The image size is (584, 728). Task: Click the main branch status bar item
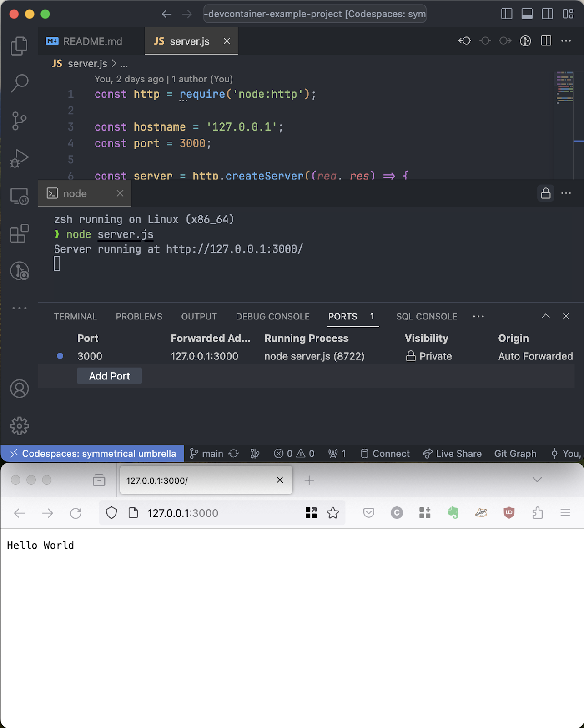click(206, 454)
